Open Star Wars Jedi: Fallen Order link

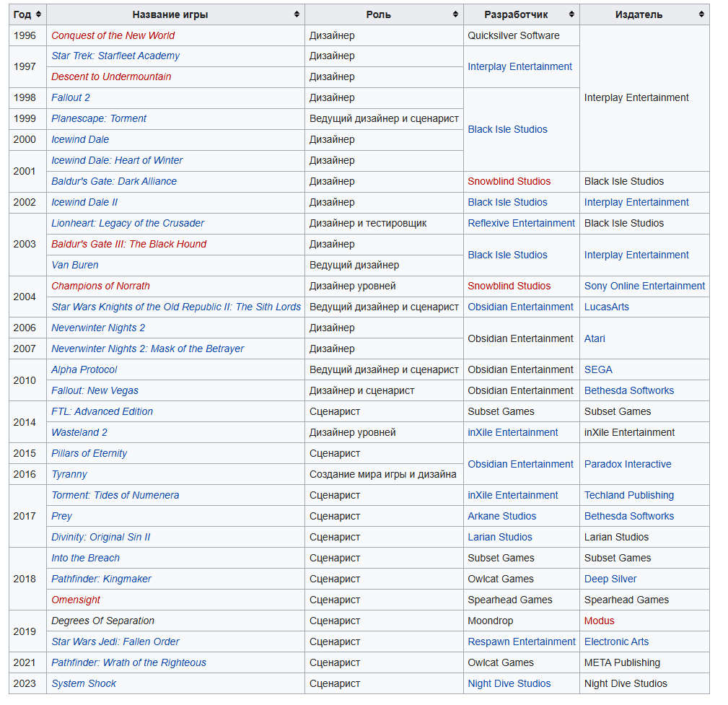(x=115, y=641)
